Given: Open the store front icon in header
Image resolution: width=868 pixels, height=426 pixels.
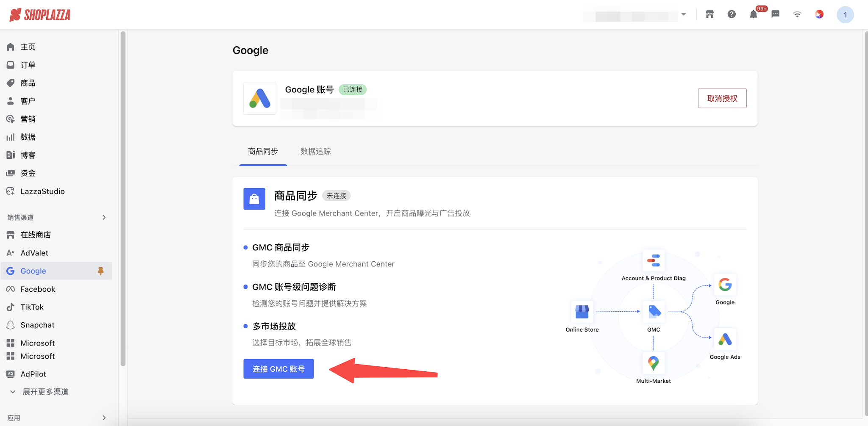Looking at the screenshot, I should 709,14.
